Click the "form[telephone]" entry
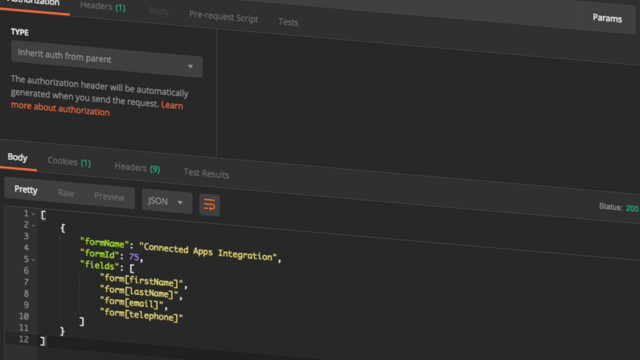 [x=141, y=315]
